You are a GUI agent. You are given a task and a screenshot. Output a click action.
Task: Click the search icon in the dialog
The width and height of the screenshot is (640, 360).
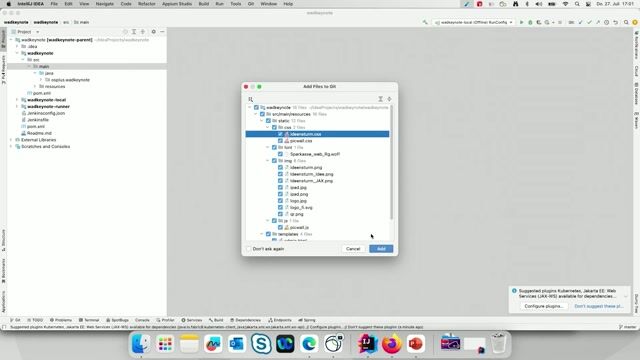tap(251, 99)
